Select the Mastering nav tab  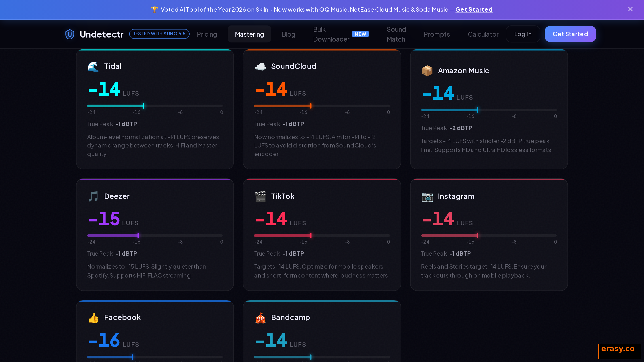pyautogui.click(x=249, y=34)
